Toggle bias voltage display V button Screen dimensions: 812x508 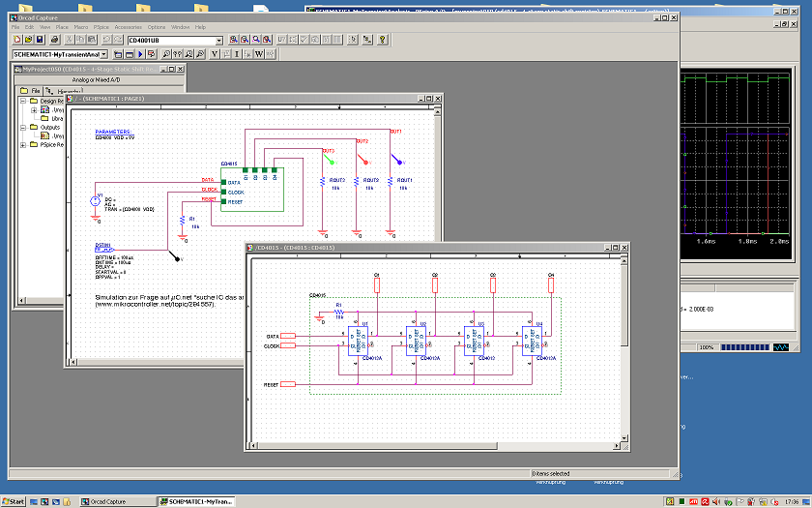tap(215, 54)
